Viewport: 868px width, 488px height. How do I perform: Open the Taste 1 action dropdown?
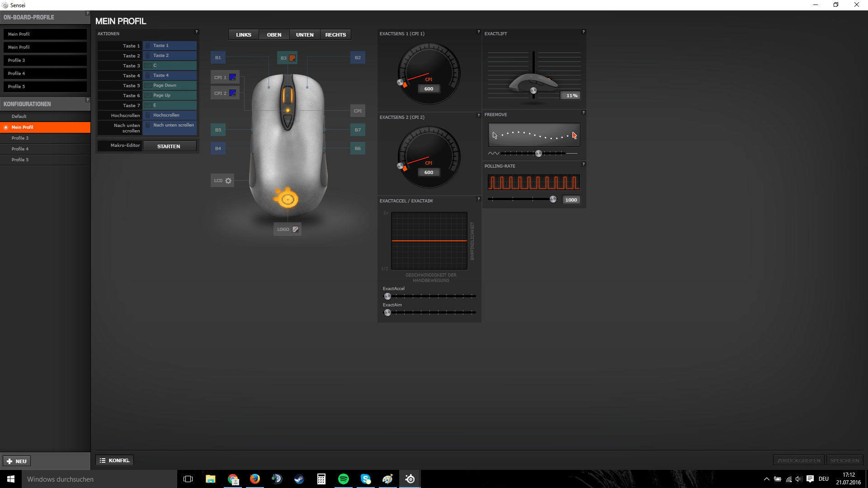(x=170, y=46)
